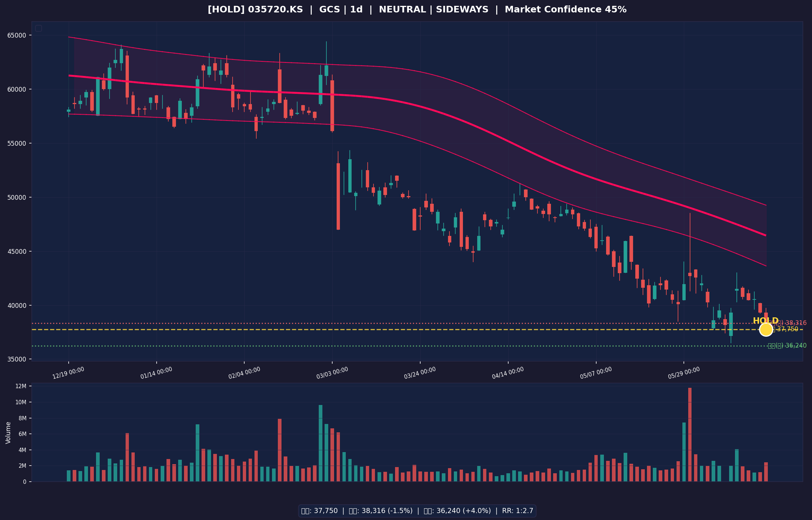The image size is (812, 520).
Task: Click the yellow HOLD signal marker circle
Action: pyautogui.click(x=766, y=329)
